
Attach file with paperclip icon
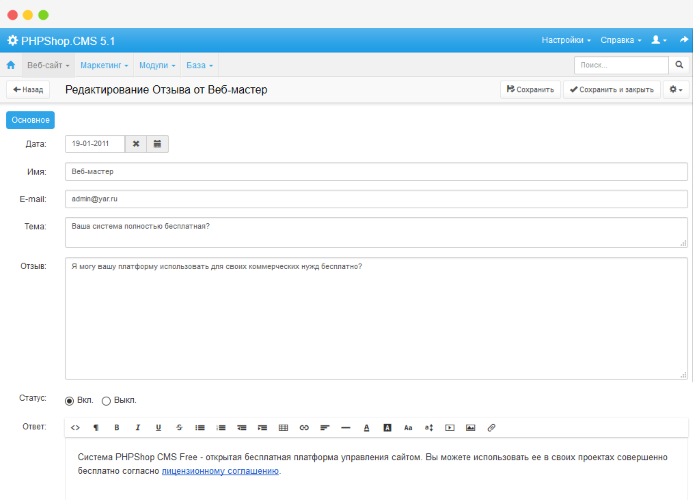[x=491, y=427]
